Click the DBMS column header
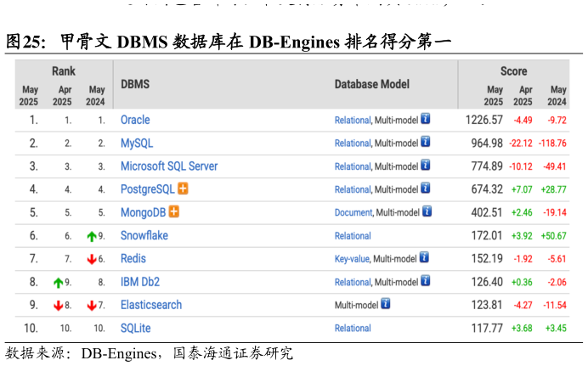The image size is (588, 366). pos(135,84)
